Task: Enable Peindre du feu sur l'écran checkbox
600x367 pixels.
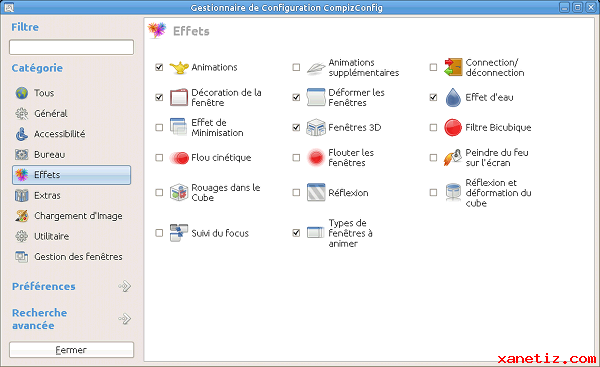Action: (433, 158)
